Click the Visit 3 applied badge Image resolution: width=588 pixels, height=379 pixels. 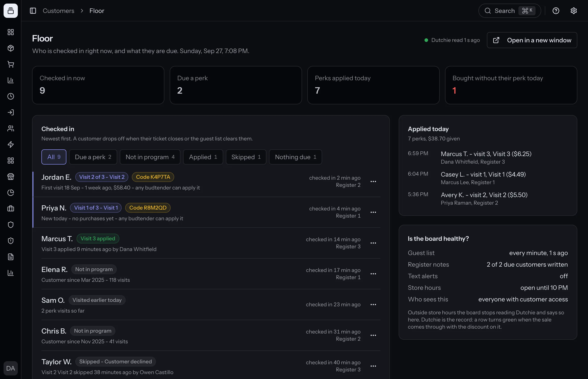pos(98,239)
